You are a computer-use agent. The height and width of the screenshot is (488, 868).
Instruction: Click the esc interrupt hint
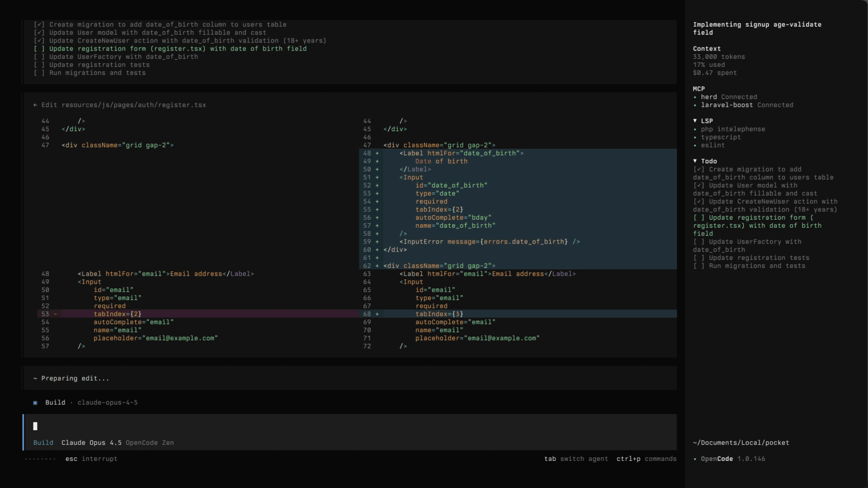[91, 459]
